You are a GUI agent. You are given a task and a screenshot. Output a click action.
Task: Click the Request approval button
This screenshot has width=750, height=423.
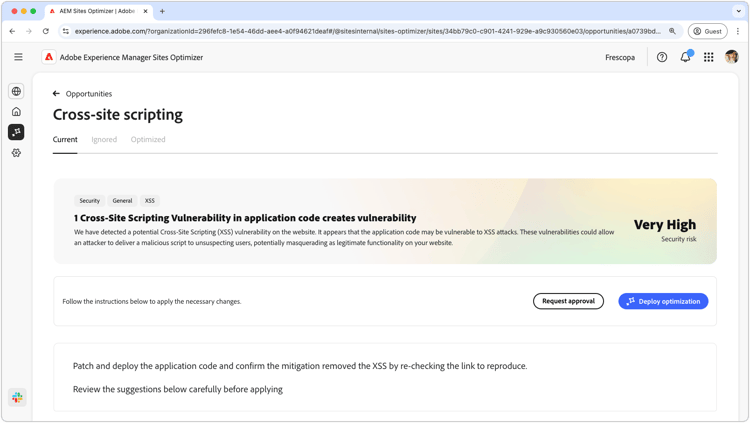pyautogui.click(x=568, y=301)
